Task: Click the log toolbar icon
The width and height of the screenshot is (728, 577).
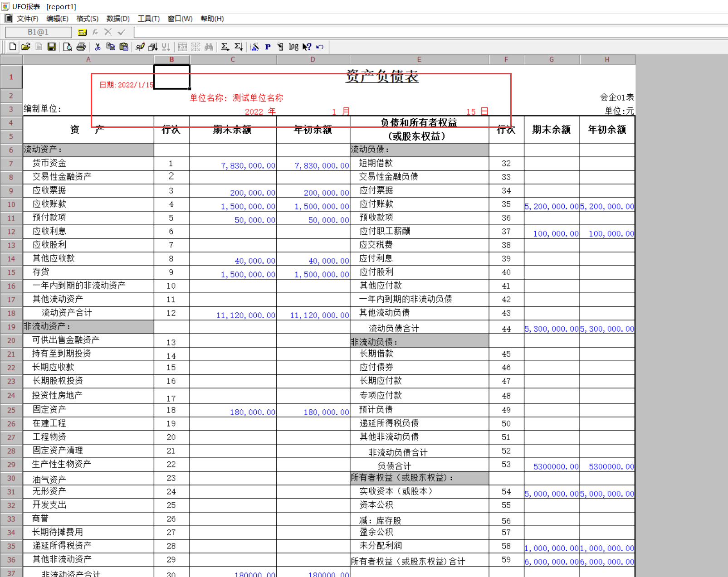Action: click(293, 47)
